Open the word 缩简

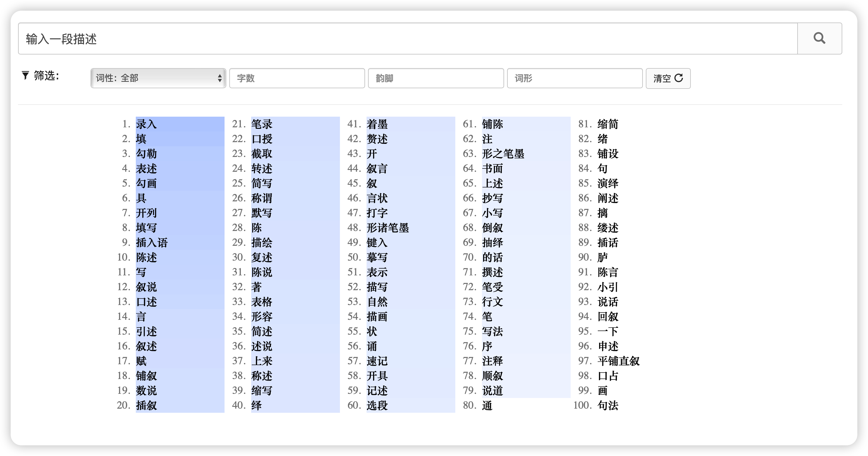[608, 124]
